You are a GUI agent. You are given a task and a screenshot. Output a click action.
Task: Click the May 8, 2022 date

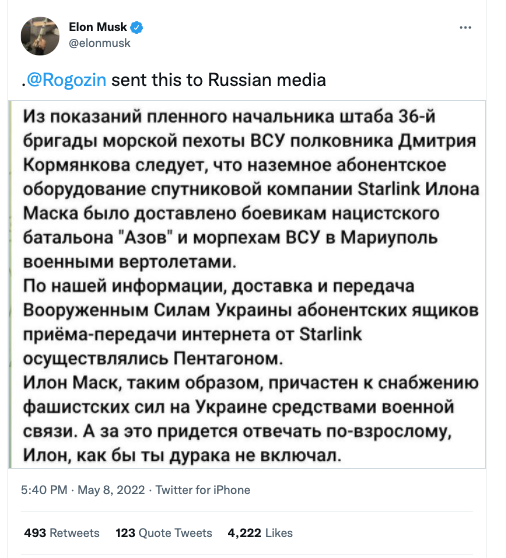point(111,490)
